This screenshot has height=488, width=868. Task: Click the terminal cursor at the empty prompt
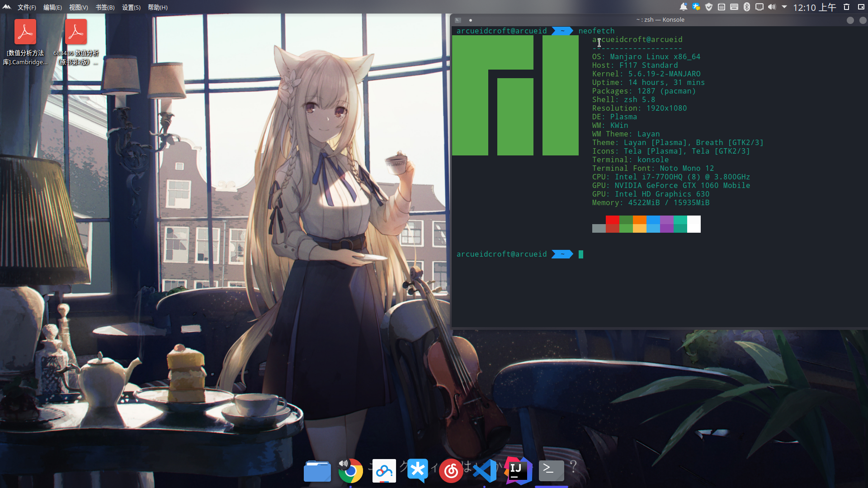(x=581, y=254)
